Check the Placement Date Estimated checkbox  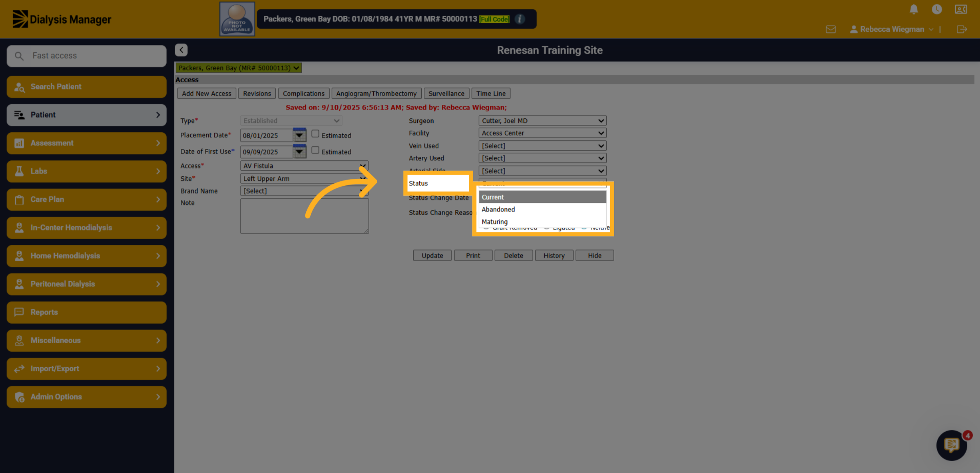point(315,134)
